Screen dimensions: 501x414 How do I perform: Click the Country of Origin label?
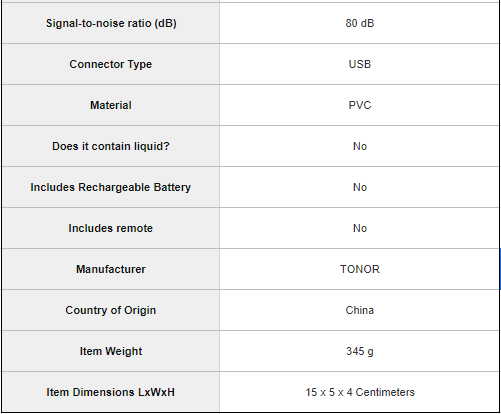111,310
